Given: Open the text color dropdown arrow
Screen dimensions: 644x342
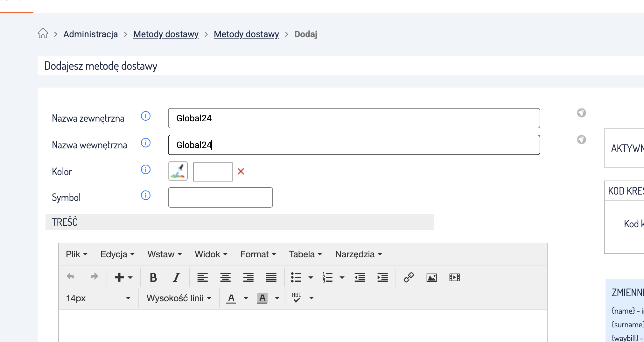Looking at the screenshot, I should pos(246,298).
